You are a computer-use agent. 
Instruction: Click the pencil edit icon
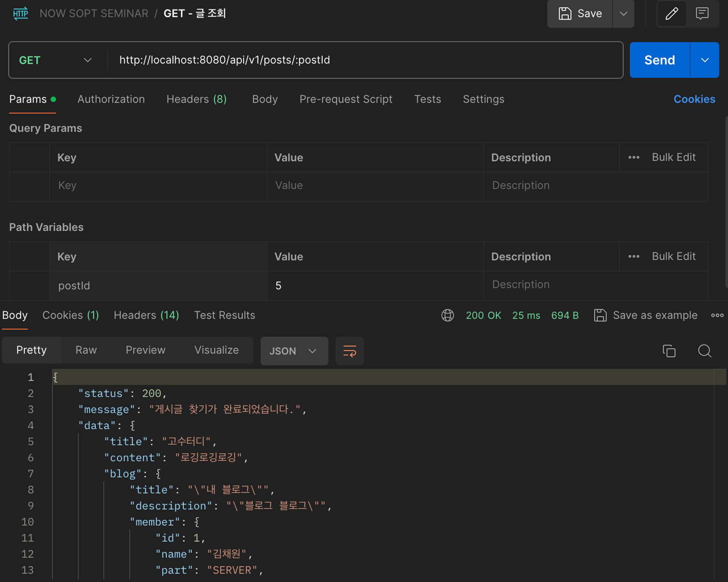click(x=672, y=14)
